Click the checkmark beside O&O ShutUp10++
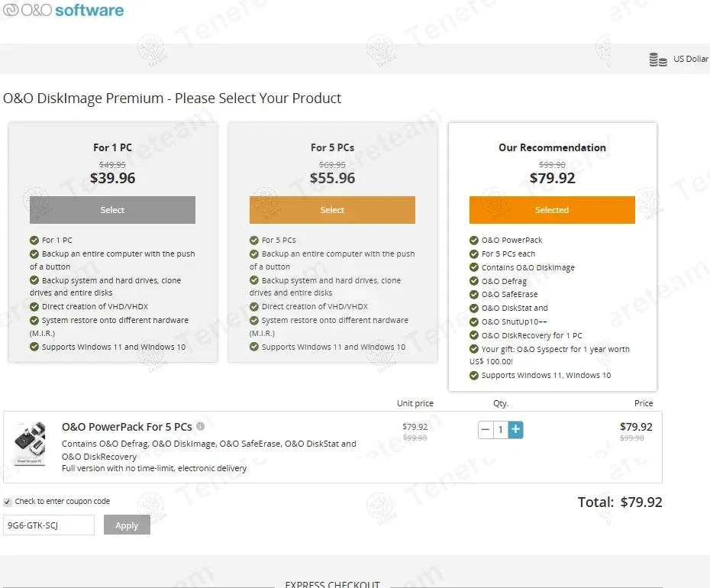This screenshot has height=588, width=710. pos(474,321)
